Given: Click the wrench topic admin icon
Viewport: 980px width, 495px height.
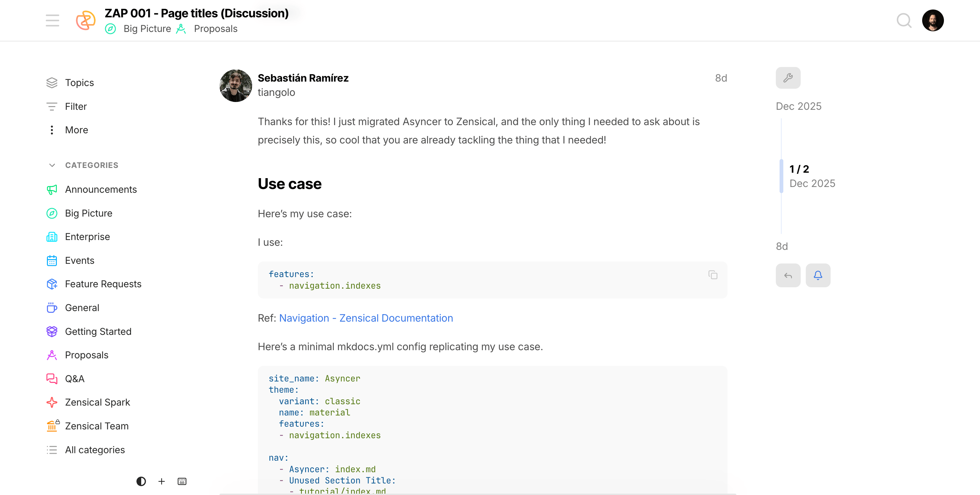Looking at the screenshot, I should 788,78.
